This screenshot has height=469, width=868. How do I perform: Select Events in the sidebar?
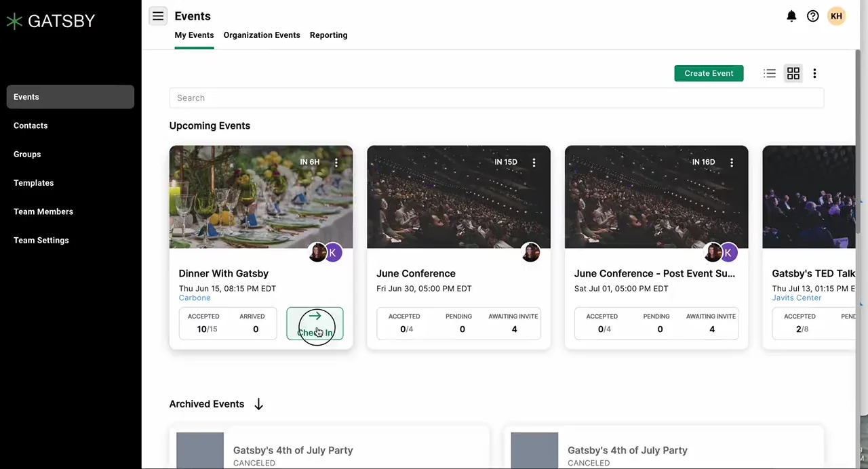click(71, 97)
